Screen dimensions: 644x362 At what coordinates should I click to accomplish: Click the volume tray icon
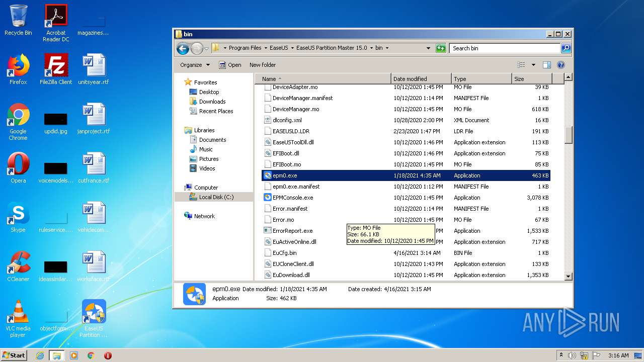tap(573, 355)
